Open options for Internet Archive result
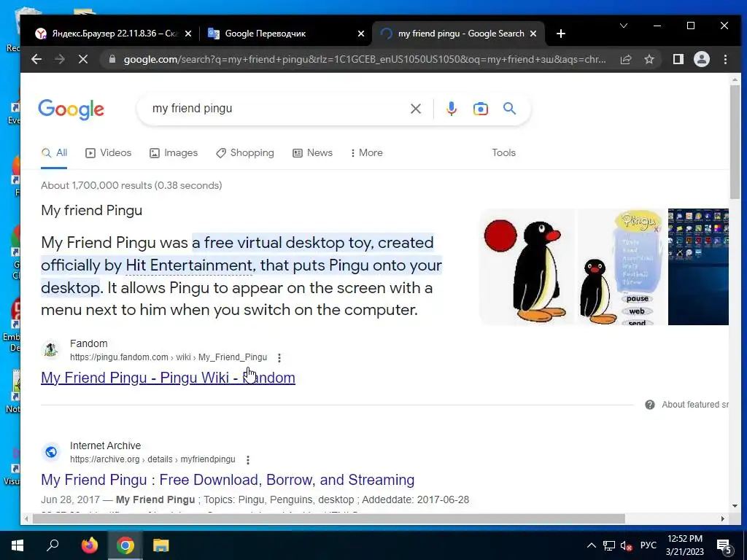This screenshot has width=747, height=560. click(248, 460)
